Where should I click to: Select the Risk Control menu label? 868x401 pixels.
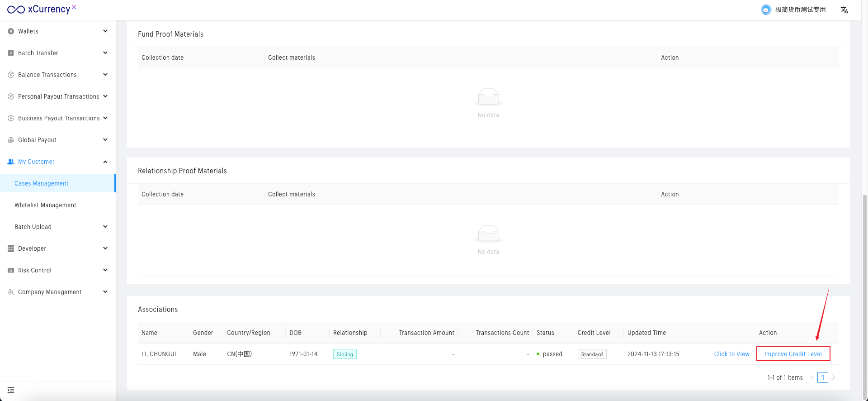pyautogui.click(x=35, y=270)
